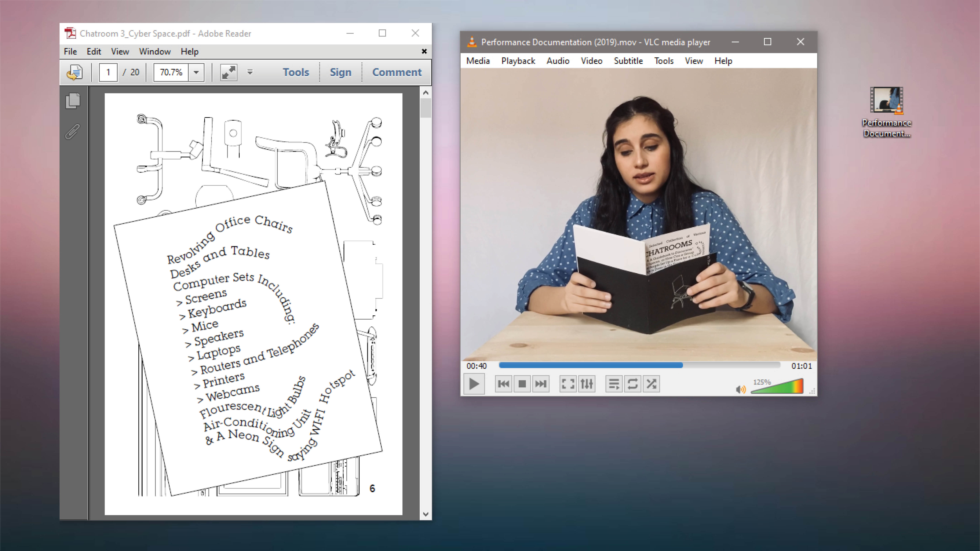
Task: Toggle the VLC playlist view
Action: coord(614,384)
